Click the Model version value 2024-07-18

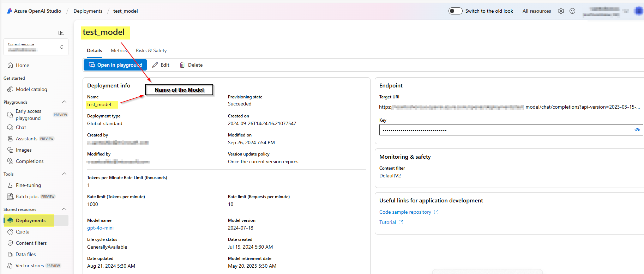(241, 228)
